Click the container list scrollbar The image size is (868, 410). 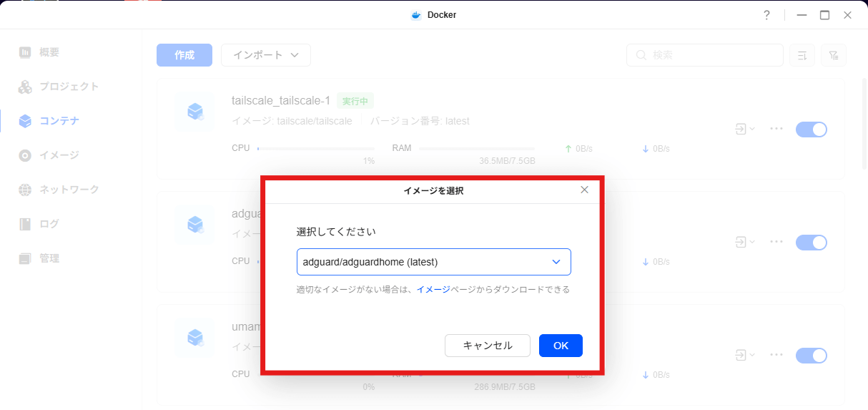(x=864, y=123)
